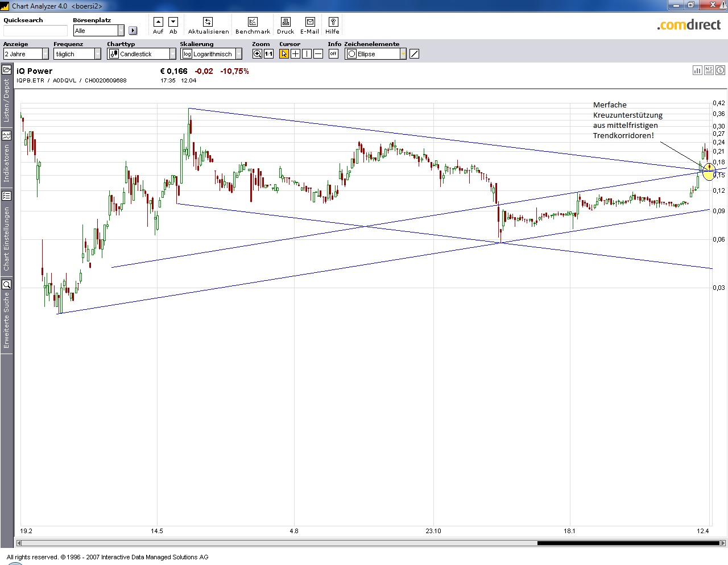Open the Benchmark comparison tool
The image size is (728, 565).
tap(253, 22)
